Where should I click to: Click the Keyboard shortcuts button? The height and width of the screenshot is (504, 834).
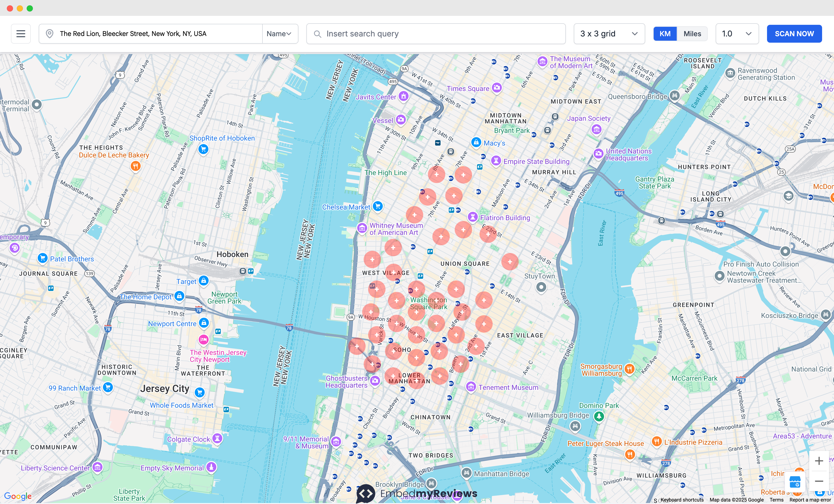point(682,500)
